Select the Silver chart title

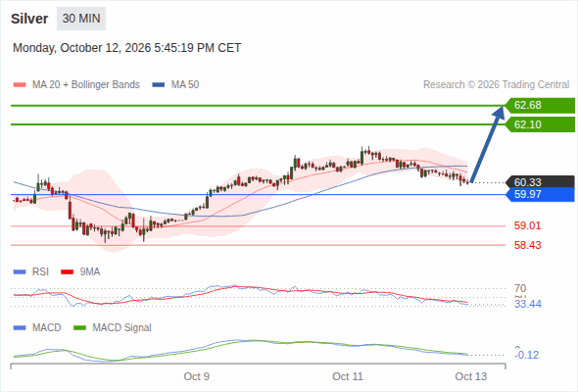click(x=29, y=19)
